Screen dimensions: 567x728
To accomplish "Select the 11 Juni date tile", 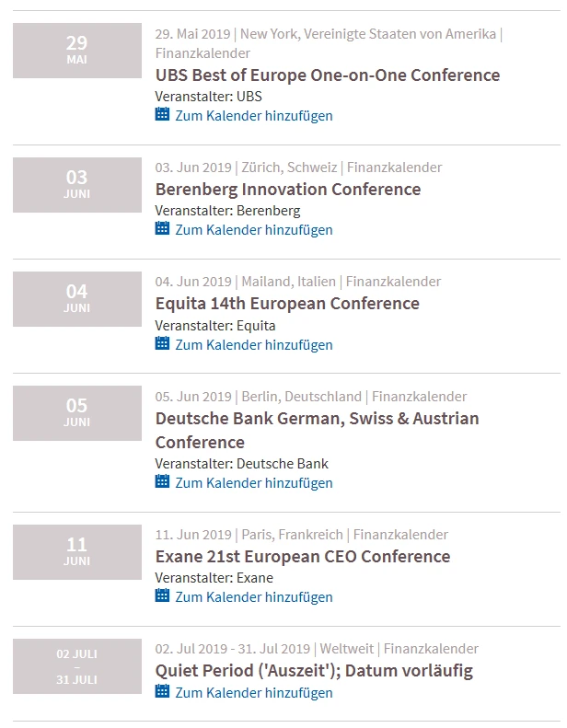I will coord(77,552).
